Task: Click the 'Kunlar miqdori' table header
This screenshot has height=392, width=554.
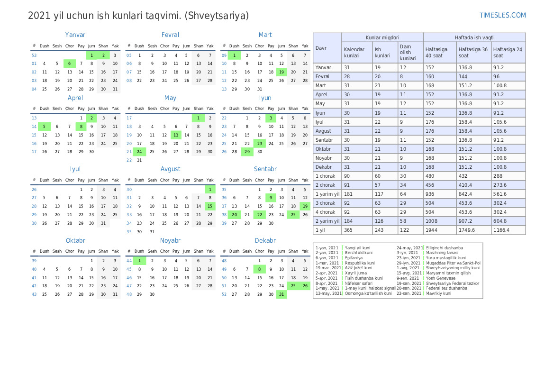Action: [x=382, y=37]
